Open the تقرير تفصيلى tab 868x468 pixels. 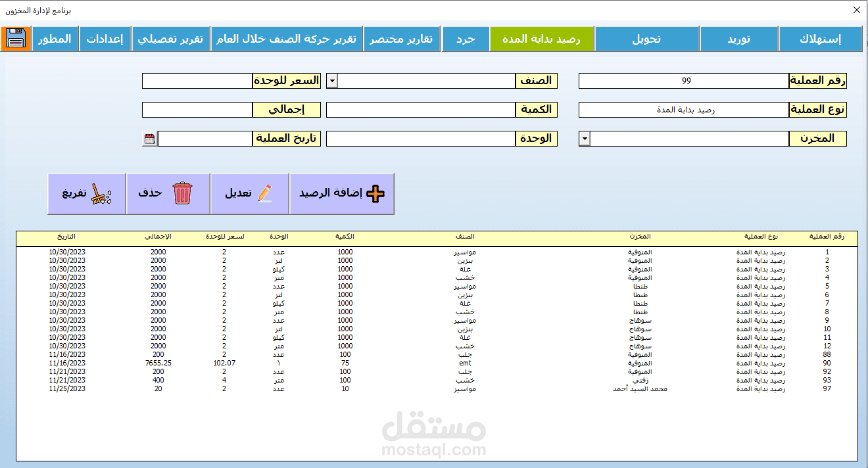[x=171, y=39]
